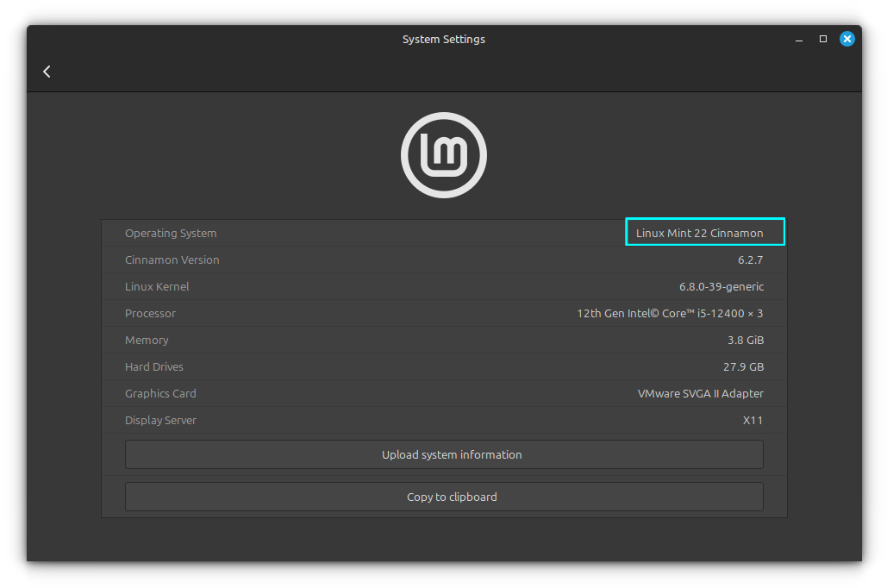Click the Processor info row
This screenshot has width=887, height=588.
pos(670,313)
